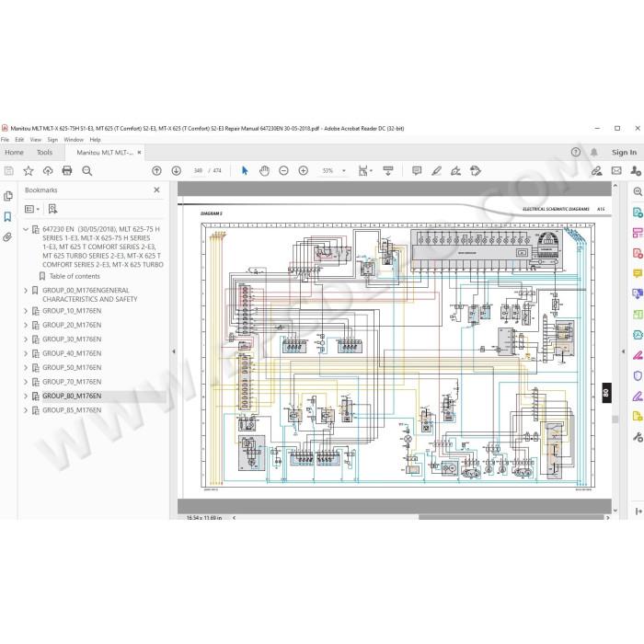Save the file using the floppy icon
The height and width of the screenshot is (644, 644).
point(8,170)
